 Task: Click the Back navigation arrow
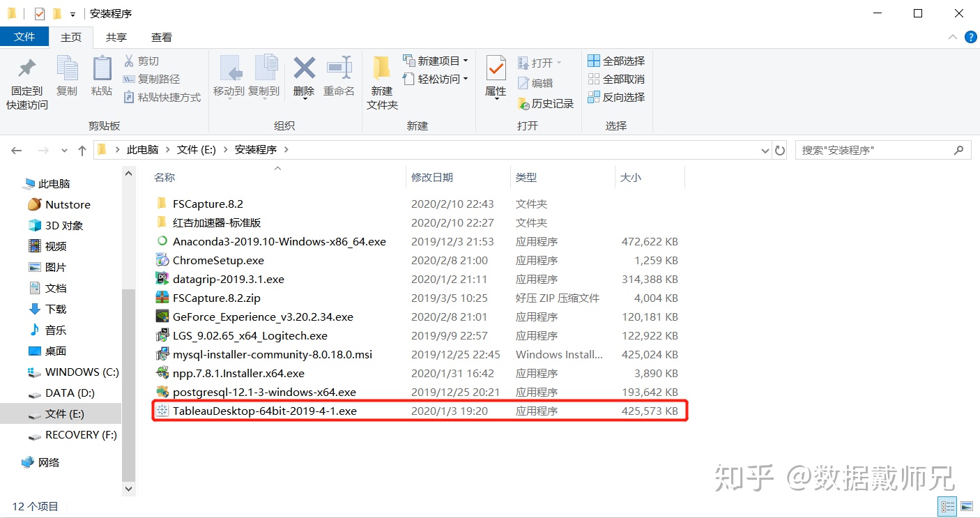17,150
